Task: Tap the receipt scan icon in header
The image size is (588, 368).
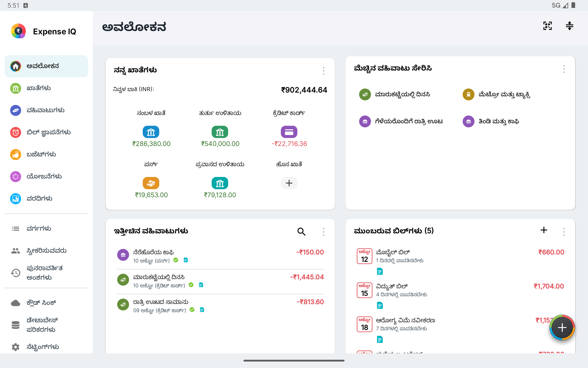Action: [548, 26]
